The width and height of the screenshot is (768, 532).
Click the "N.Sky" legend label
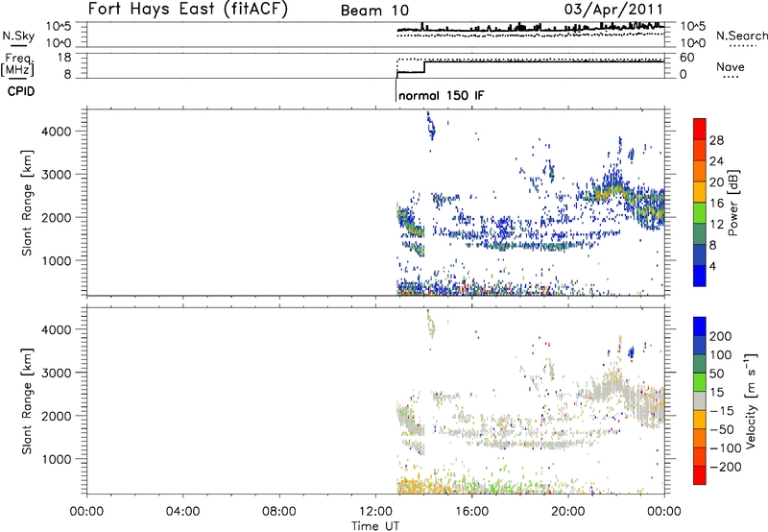[x=18, y=36]
